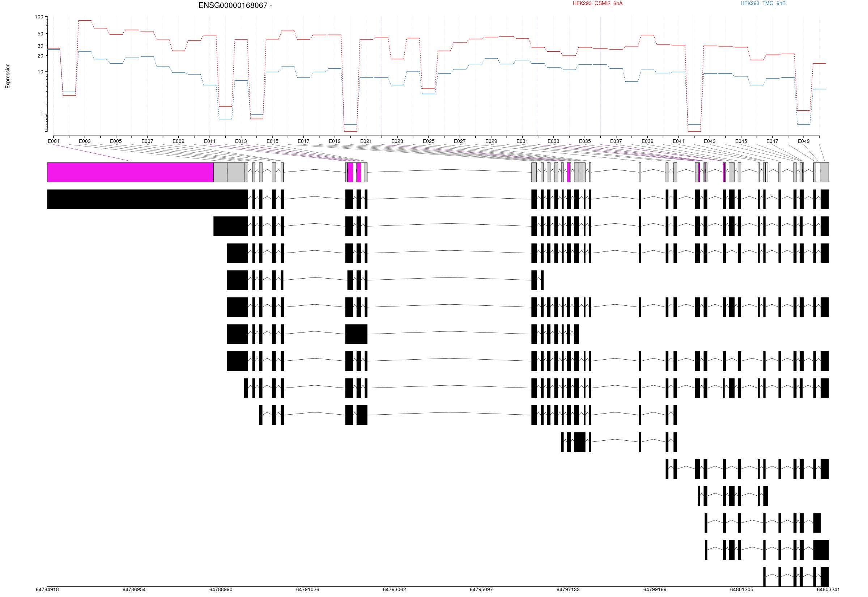Select the HEK293_TMG_6hB legend label
This screenshot has height=597, width=868.
pyautogui.click(x=763, y=3)
